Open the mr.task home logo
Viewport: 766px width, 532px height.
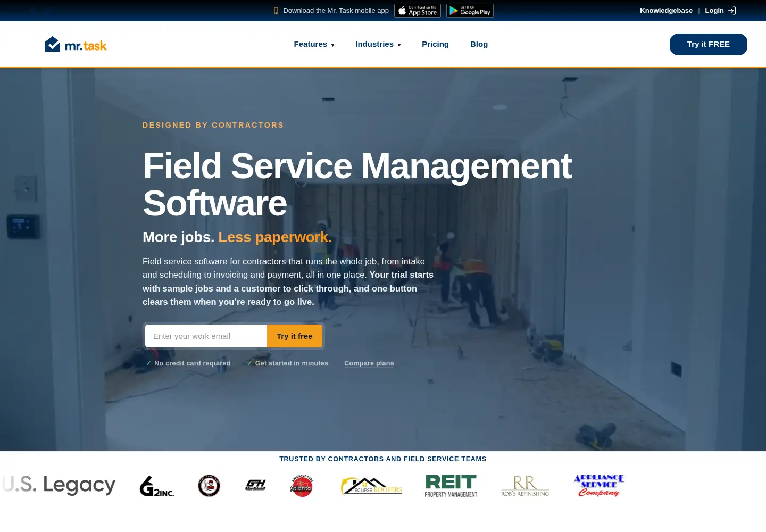tap(76, 45)
